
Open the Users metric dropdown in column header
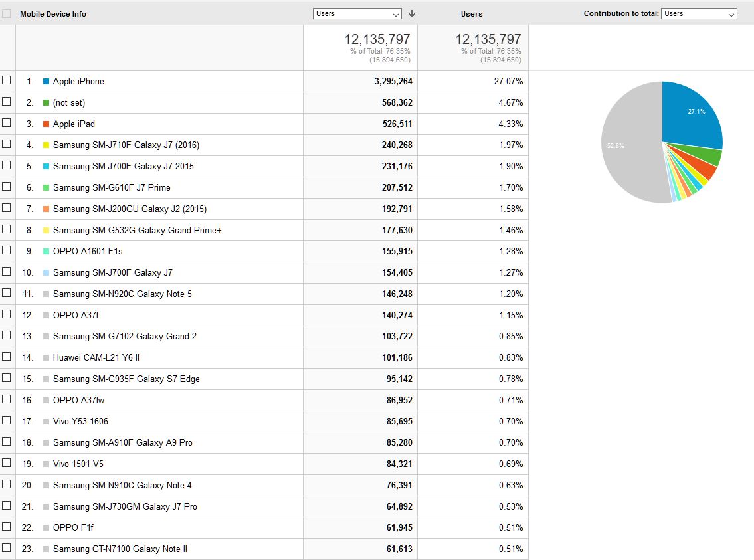point(357,13)
